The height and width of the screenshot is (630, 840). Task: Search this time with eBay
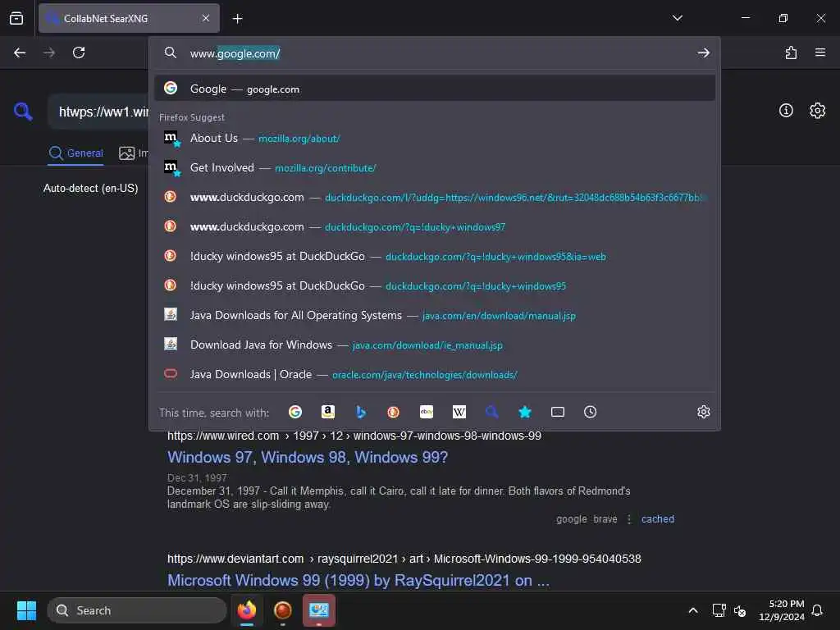tap(427, 412)
